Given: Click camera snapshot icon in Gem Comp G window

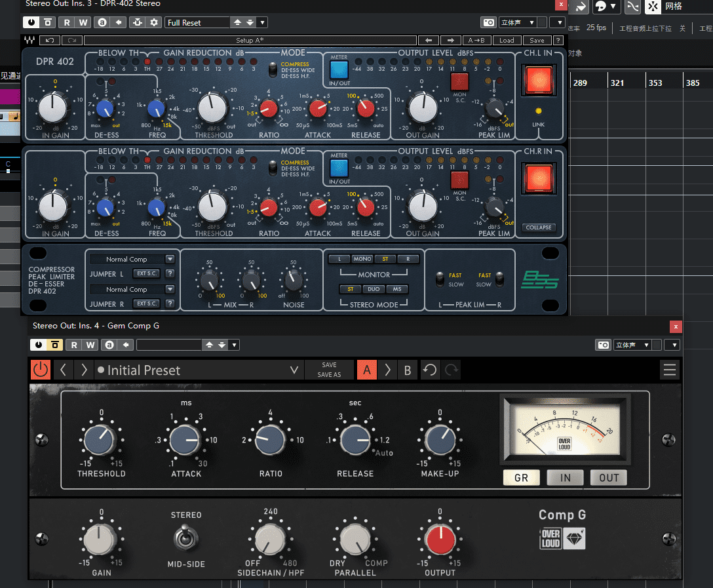Looking at the screenshot, I should click(603, 345).
